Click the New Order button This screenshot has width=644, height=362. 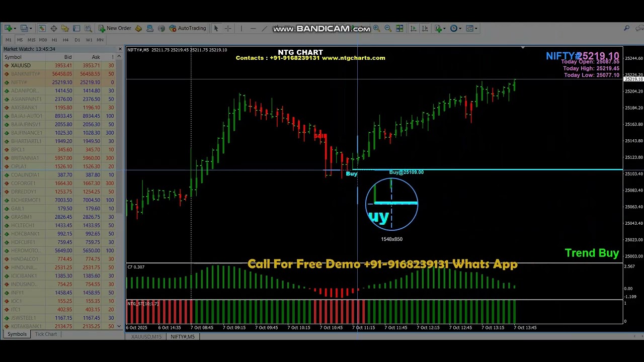click(115, 28)
